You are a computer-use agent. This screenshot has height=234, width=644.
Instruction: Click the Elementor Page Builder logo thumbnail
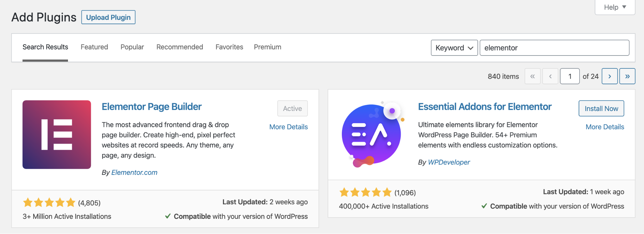click(57, 135)
